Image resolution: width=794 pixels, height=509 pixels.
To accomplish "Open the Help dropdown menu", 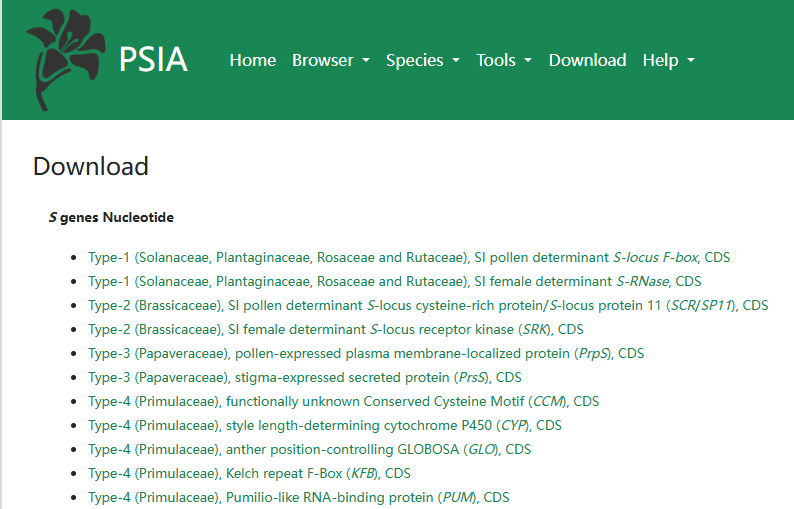I will (668, 60).
